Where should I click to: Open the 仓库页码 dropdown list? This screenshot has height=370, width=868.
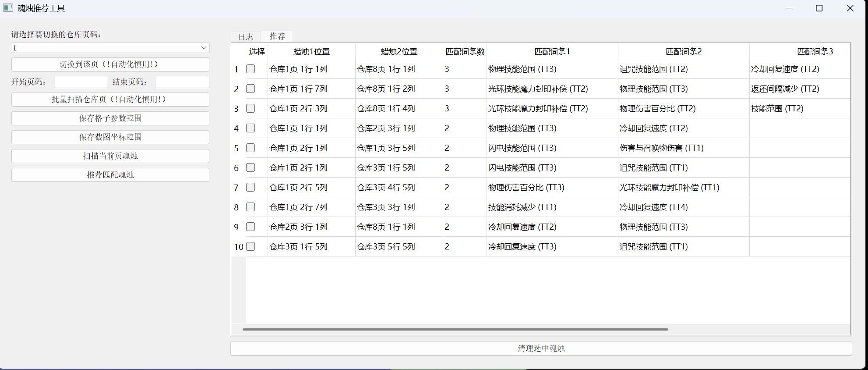(110, 48)
